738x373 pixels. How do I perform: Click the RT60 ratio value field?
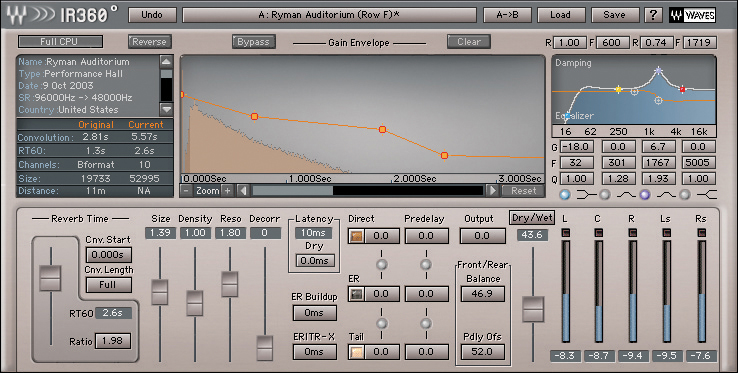click(x=113, y=341)
